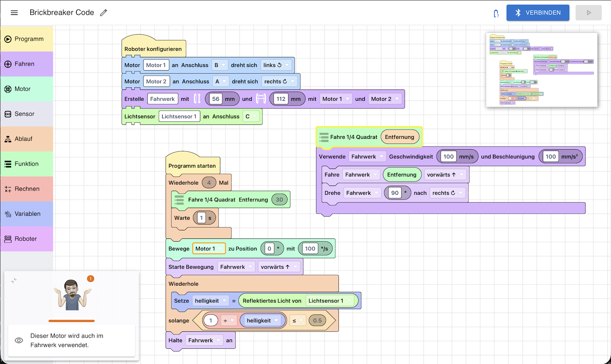This screenshot has height=364, width=611.
Task: Click the assistant avatar with notification badge
Action: pos(73,294)
